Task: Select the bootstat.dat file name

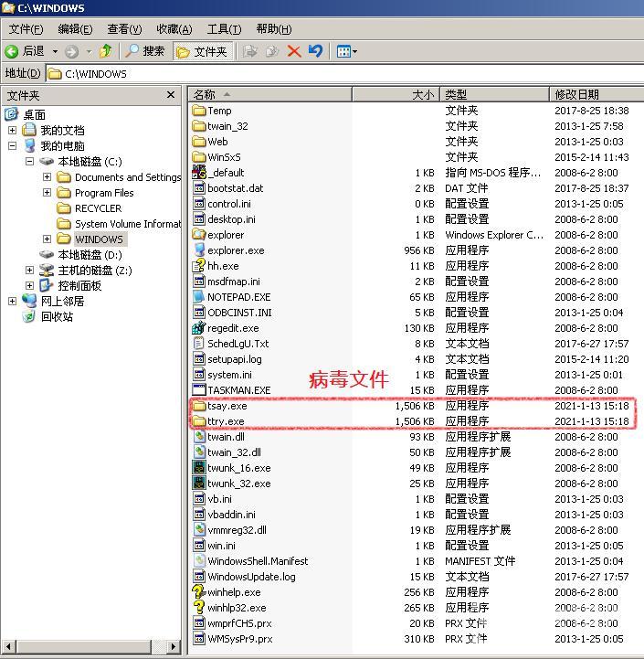Action: [236, 188]
